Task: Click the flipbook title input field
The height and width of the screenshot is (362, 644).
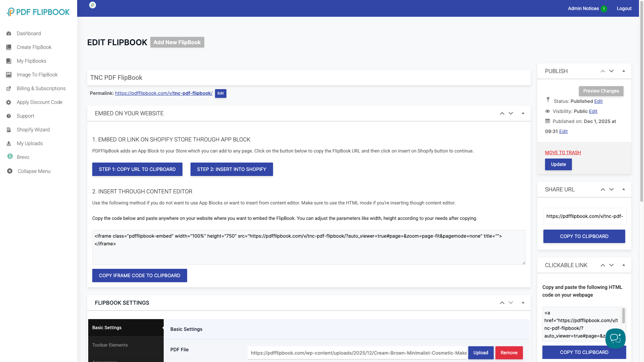Action: 309,78
